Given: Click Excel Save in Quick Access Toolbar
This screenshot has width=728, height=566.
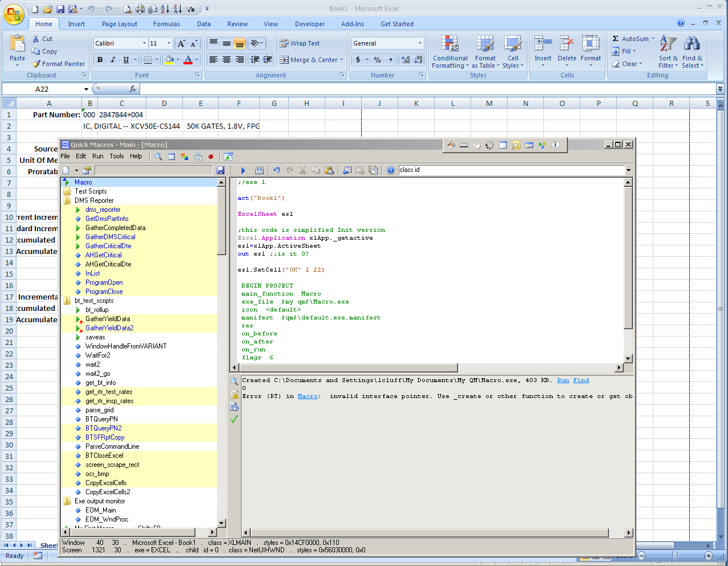Looking at the screenshot, I should [60, 9].
